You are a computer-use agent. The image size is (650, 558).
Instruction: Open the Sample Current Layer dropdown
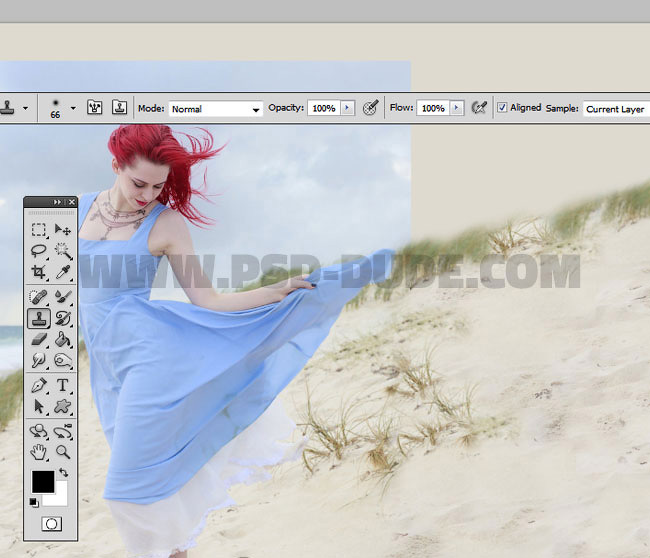tap(616, 109)
